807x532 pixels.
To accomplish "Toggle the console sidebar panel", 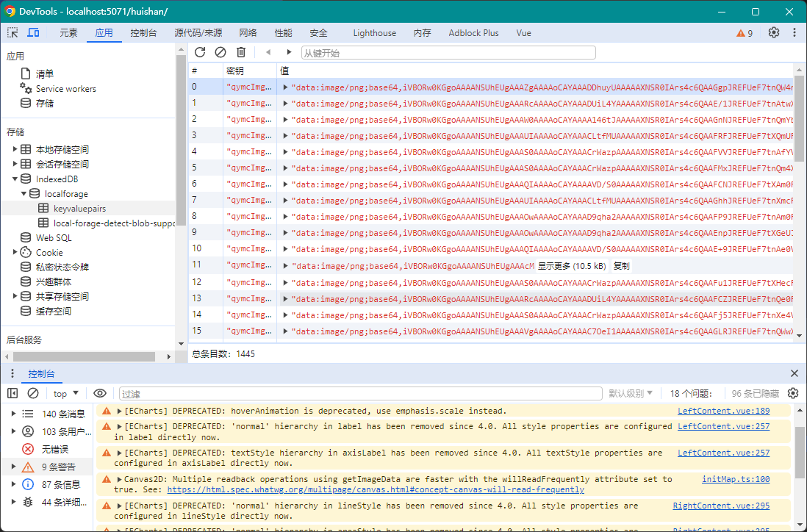I will [x=13, y=394].
